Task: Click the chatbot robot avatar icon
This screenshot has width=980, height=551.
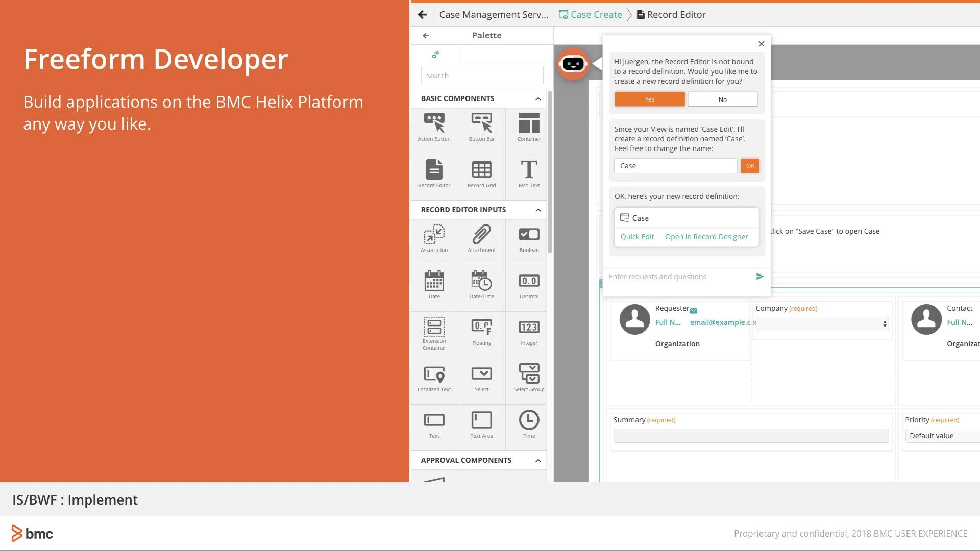Action: tap(573, 64)
